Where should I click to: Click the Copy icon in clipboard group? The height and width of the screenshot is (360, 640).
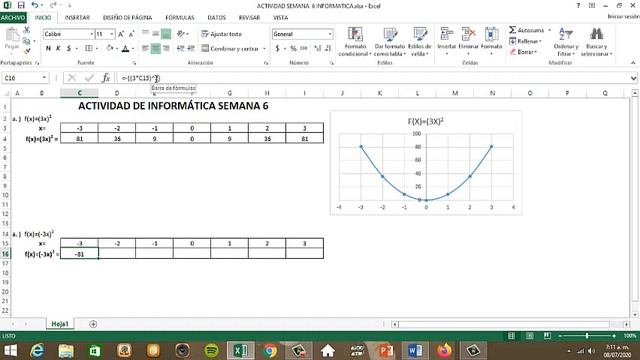tap(27, 41)
